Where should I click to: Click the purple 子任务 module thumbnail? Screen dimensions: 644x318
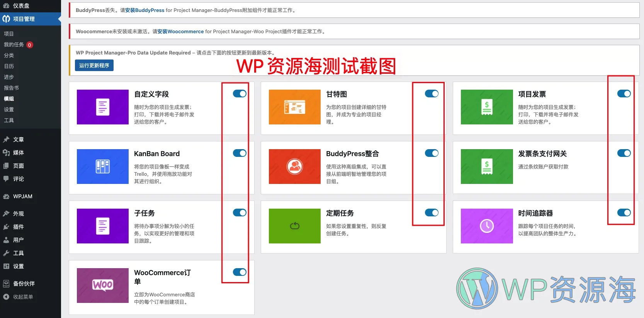[x=103, y=226]
